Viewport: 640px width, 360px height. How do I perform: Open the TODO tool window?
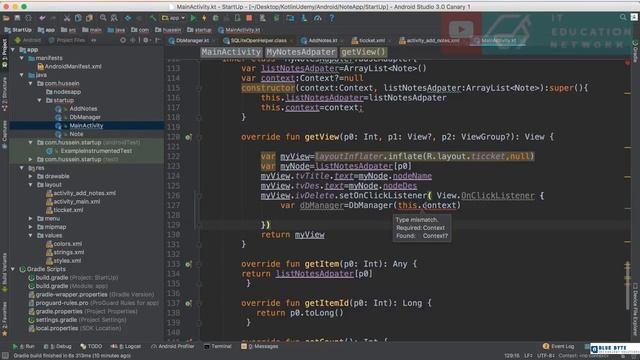91,347
